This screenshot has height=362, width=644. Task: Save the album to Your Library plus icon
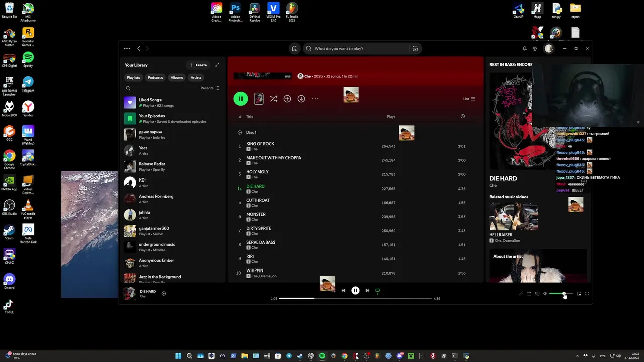click(287, 99)
